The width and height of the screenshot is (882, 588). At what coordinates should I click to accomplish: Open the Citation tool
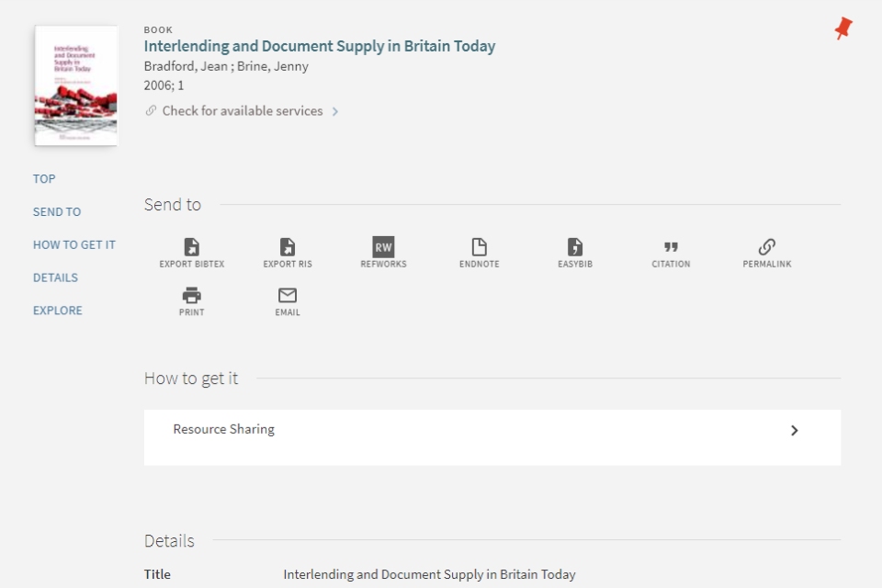(x=671, y=247)
